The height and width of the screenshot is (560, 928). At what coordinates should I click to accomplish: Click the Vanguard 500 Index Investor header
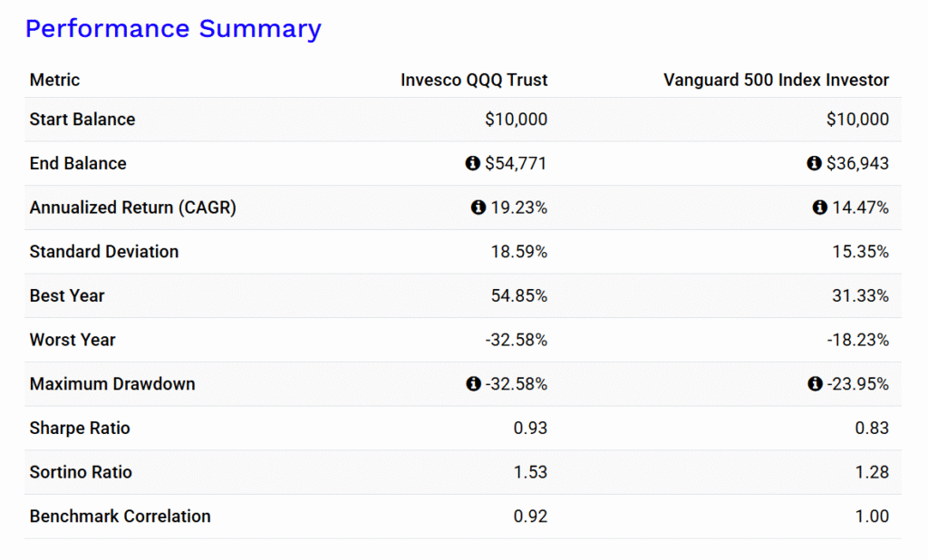pos(776,80)
